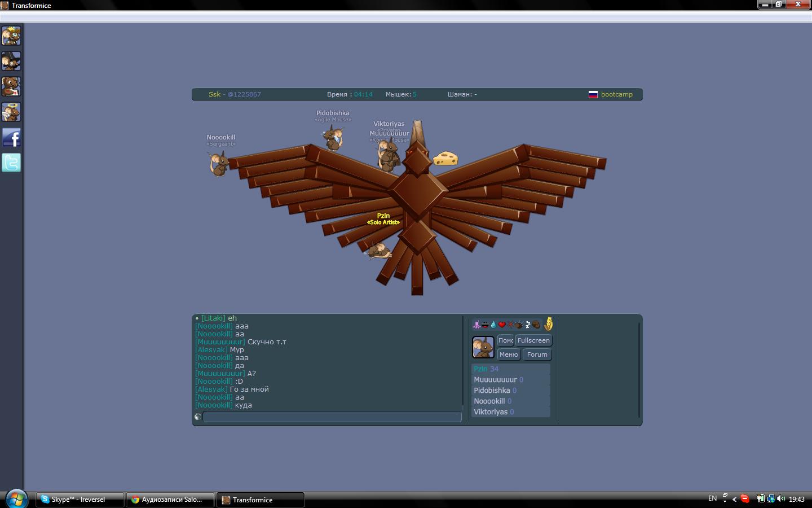Select Nooookill in the player list
This screenshot has width=812, height=508.
(511, 401)
